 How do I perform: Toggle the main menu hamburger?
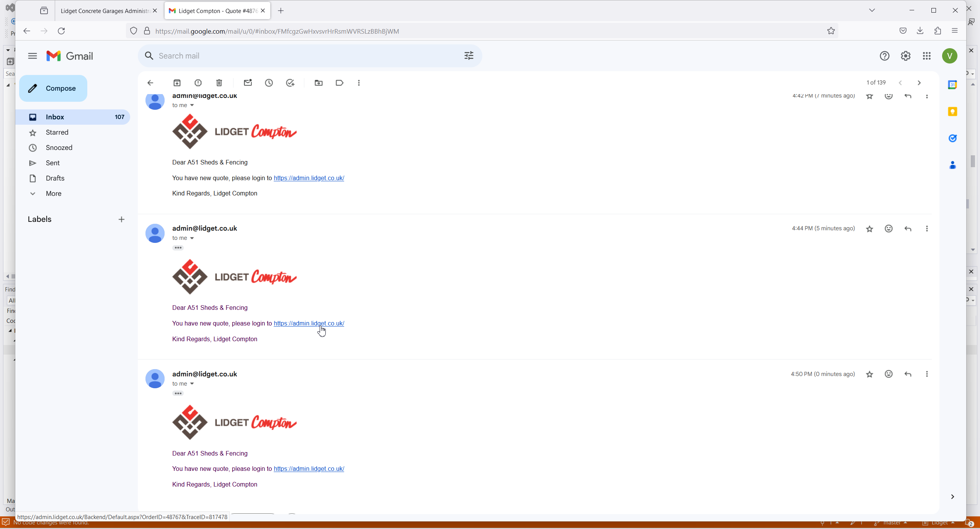33,56
